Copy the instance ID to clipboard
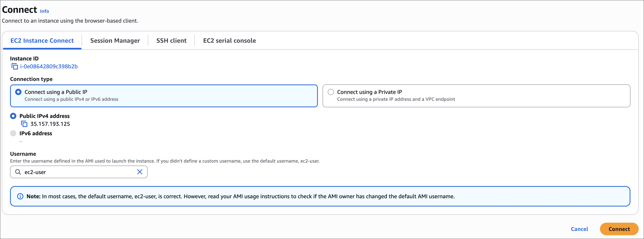 point(15,67)
